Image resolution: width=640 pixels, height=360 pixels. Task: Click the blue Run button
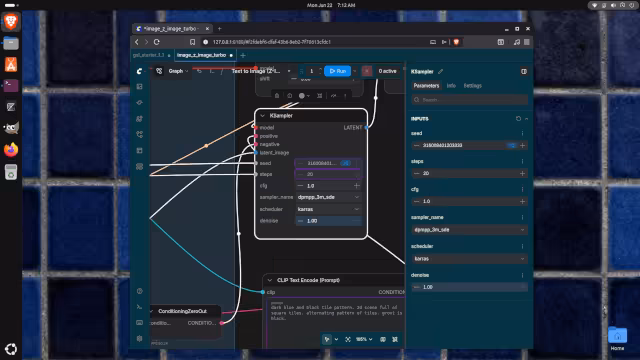pos(338,71)
